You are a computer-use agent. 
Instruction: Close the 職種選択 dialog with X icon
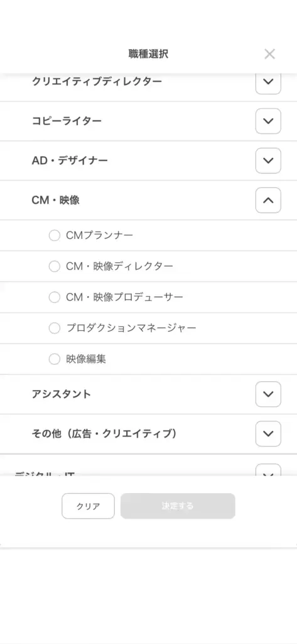(x=269, y=54)
